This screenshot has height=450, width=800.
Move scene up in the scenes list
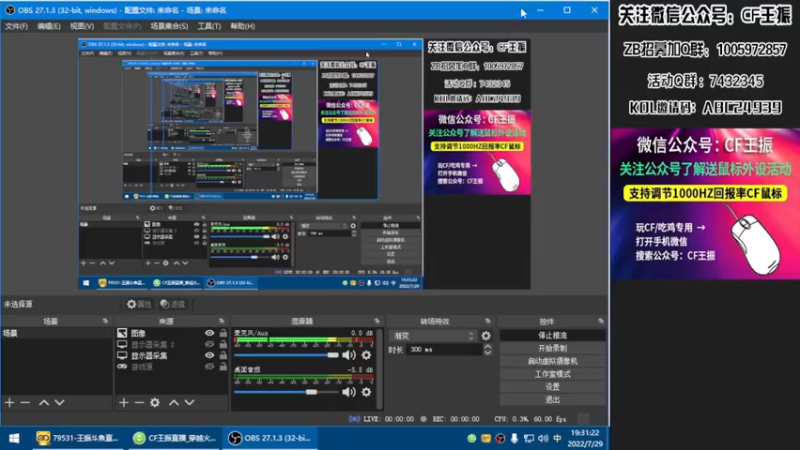pos(44,403)
